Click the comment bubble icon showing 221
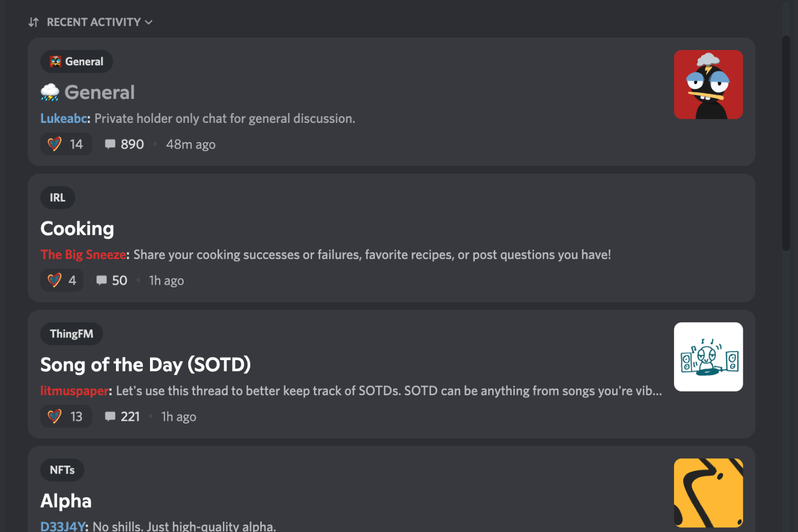This screenshot has height=532, width=798. coord(110,417)
